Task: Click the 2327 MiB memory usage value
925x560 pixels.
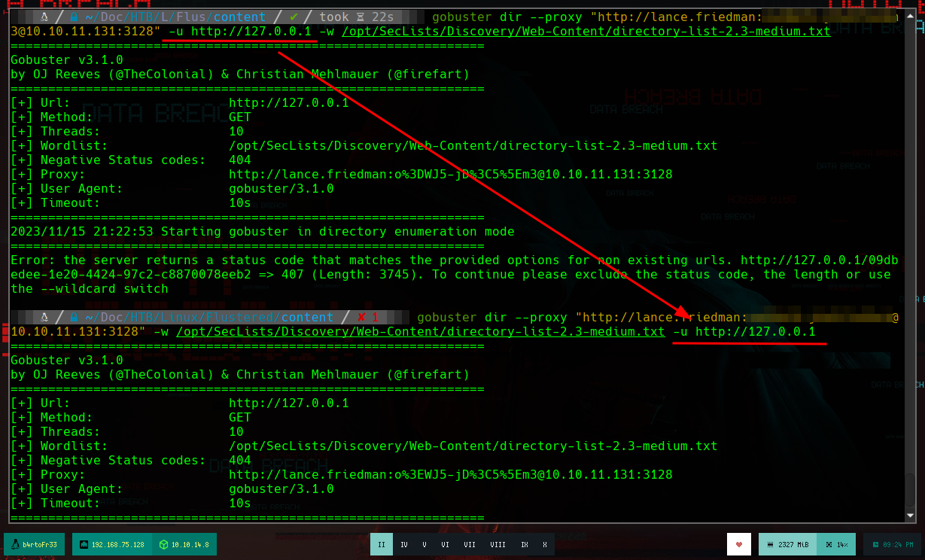Action: pyautogui.click(x=795, y=544)
